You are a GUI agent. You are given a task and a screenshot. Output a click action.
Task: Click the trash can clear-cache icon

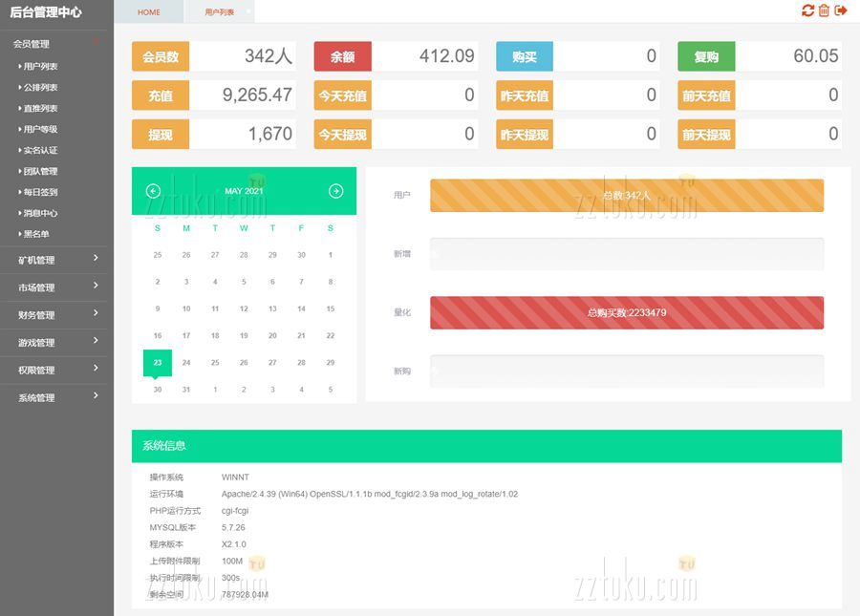[x=824, y=11]
